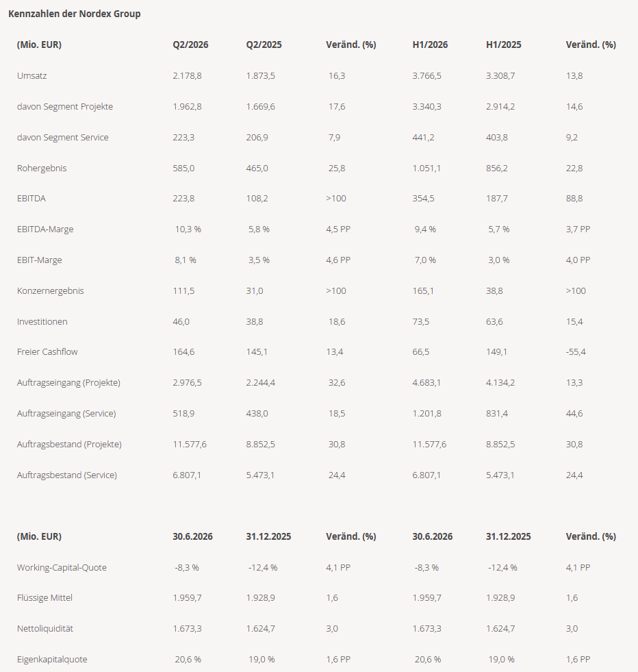Screen dimensions: 638x672
Task: Select the Umsatz row label
Action: (31, 76)
